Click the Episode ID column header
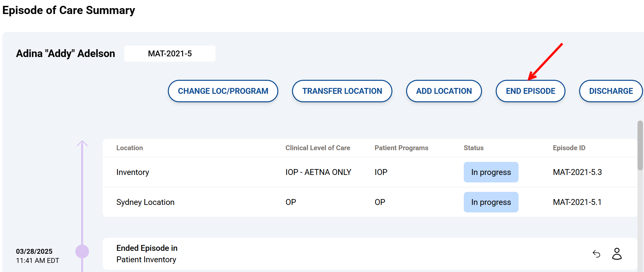Screen dimensions: 644x272 coord(569,148)
